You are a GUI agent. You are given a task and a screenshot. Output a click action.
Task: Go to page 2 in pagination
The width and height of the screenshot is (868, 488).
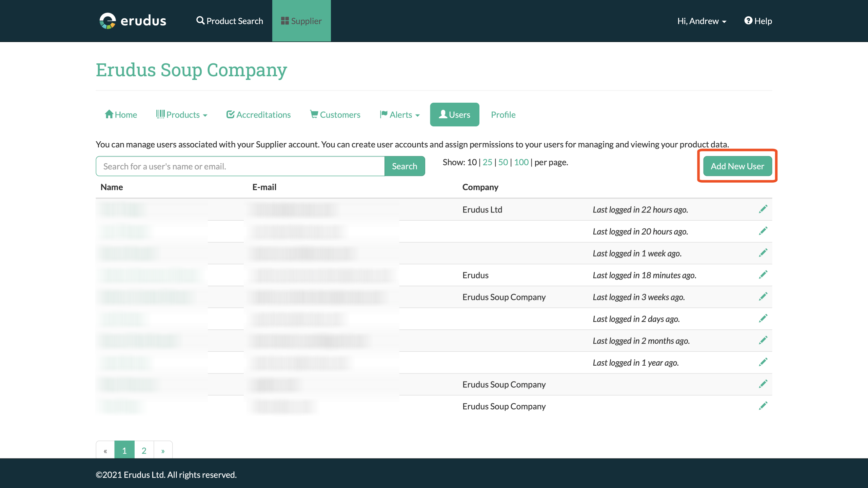[144, 450]
